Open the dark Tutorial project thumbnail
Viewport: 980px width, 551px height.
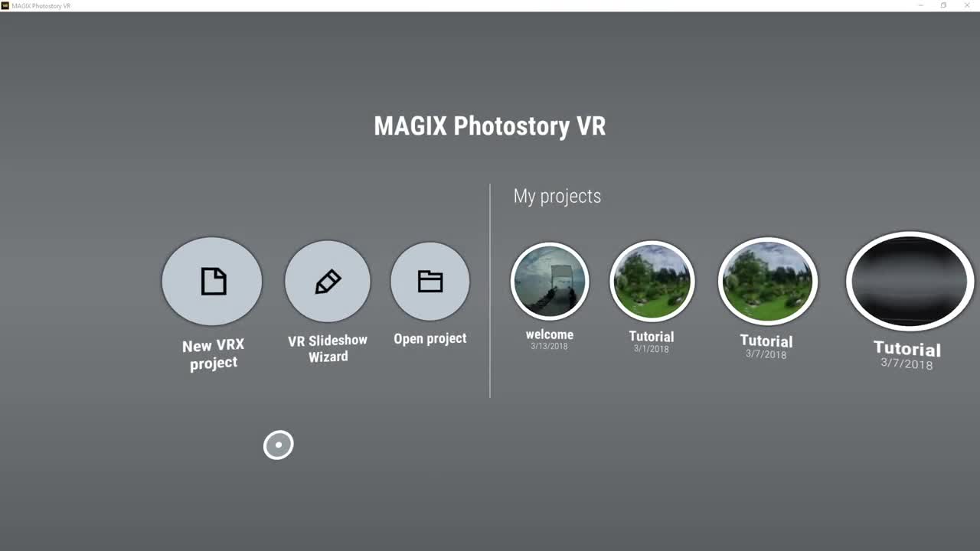909,281
